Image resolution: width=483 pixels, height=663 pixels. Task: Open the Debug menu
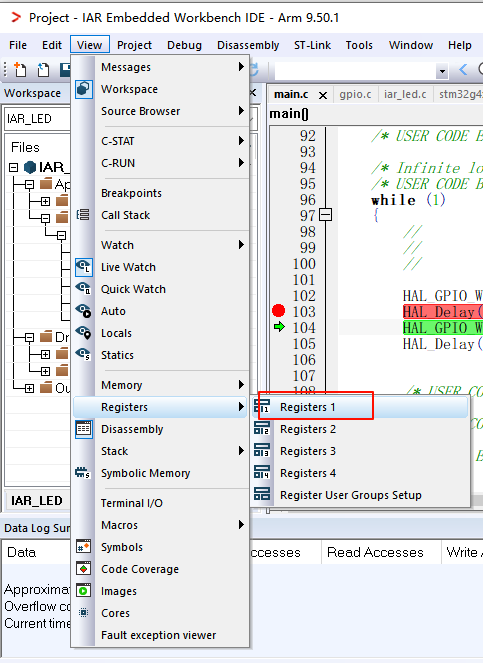click(x=184, y=45)
